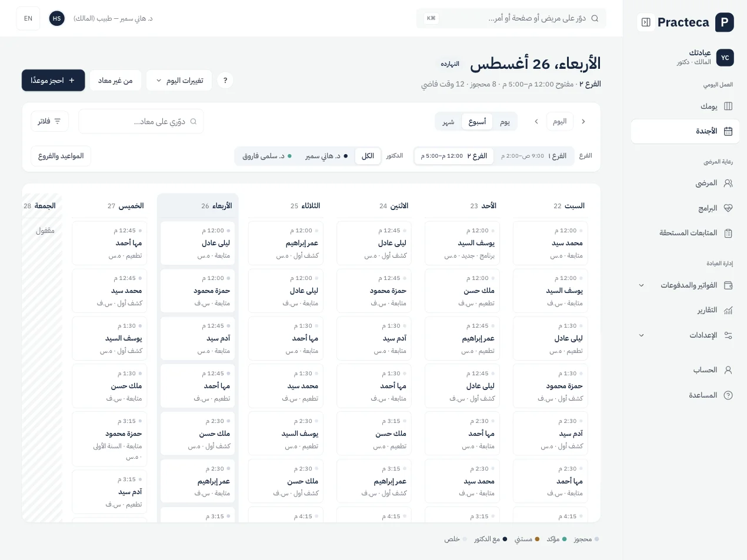
Task: Click the global search field دوّر على مريض
Action: tap(511, 18)
